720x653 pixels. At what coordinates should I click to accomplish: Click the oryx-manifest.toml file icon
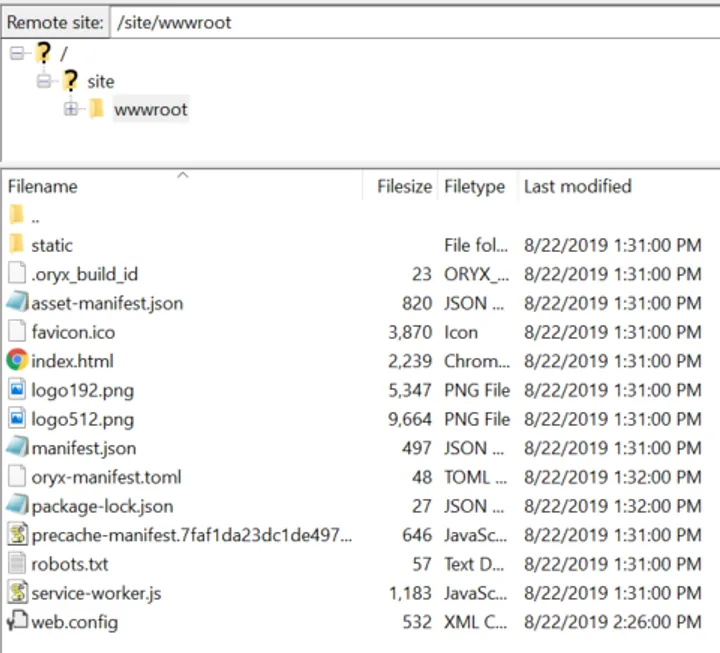17,476
